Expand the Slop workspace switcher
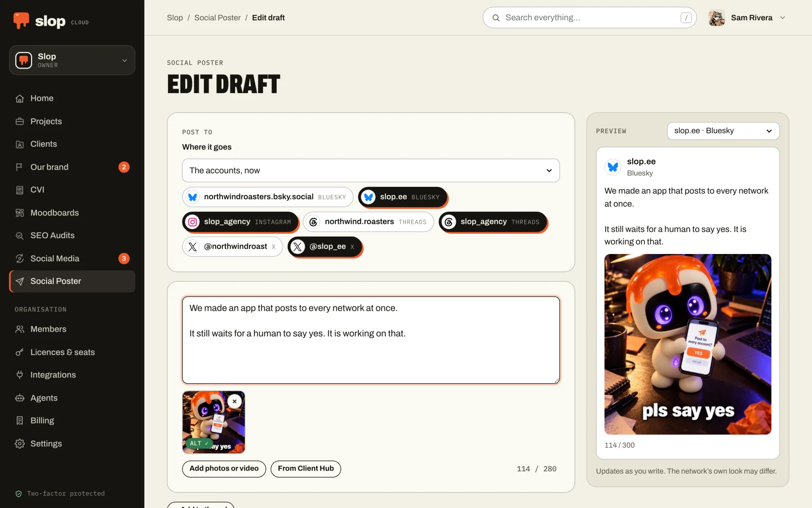 72,60
